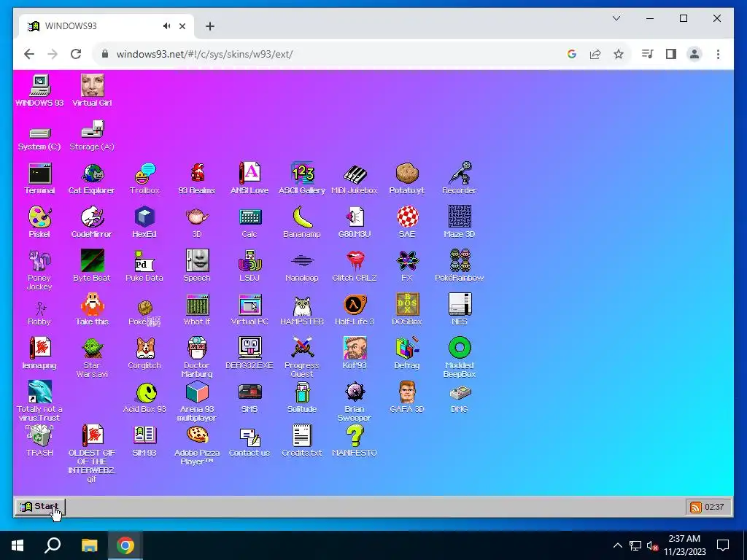Screen dimensions: 747x560
Task: Launch Take this icon
Action: tap(92, 305)
